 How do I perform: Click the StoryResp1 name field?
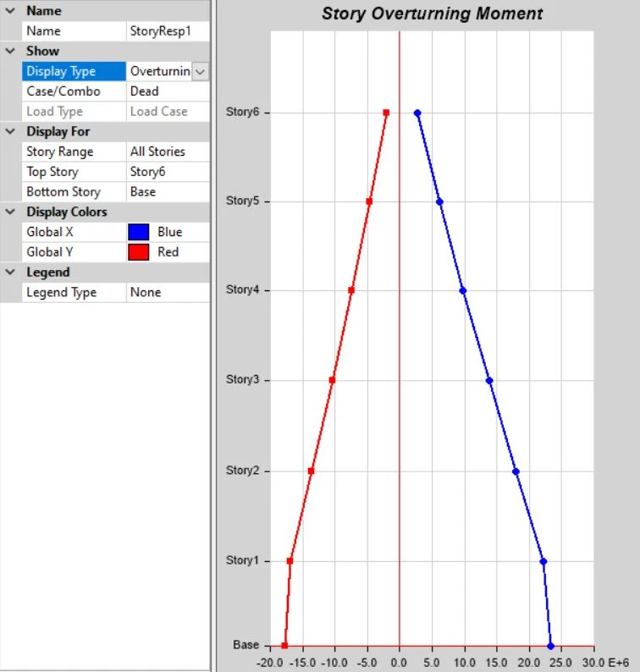coord(167,31)
